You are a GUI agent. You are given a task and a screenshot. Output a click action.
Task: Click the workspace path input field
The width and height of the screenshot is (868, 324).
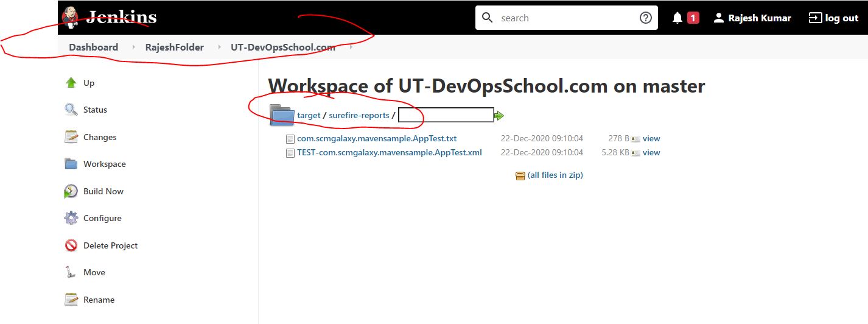(446, 115)
